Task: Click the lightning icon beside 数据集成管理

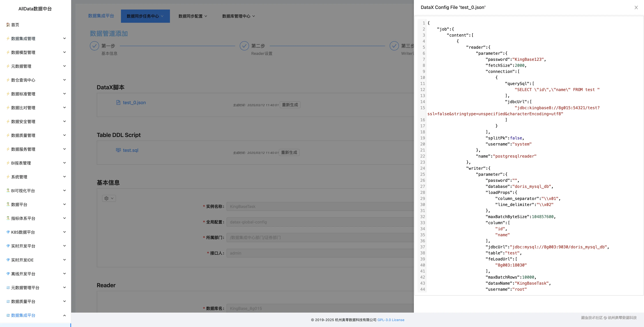Action: (8, 38)
